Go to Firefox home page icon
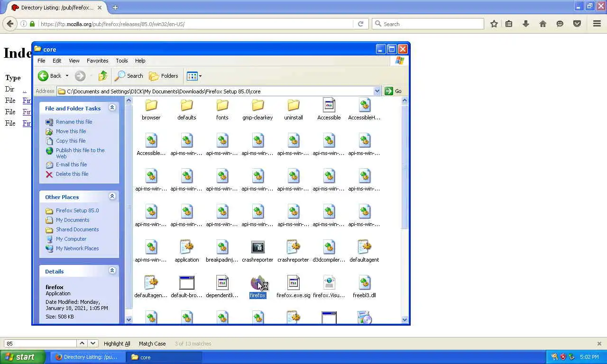 tap(543, 24)
